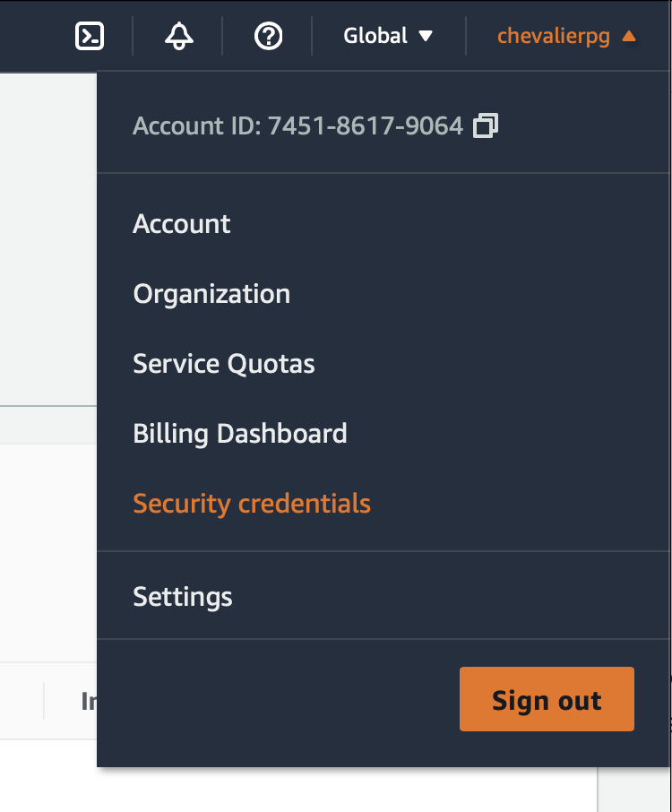Select the 7451-8617-9064 account number

366,125
